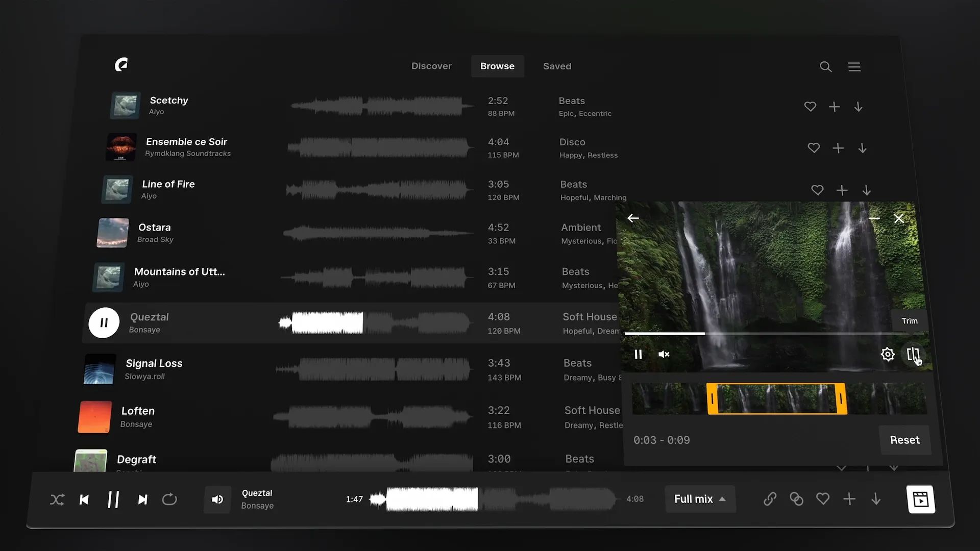Open the Saved tab
The image size is (980, 551).
pyautogui.click(x=557, y=66)
